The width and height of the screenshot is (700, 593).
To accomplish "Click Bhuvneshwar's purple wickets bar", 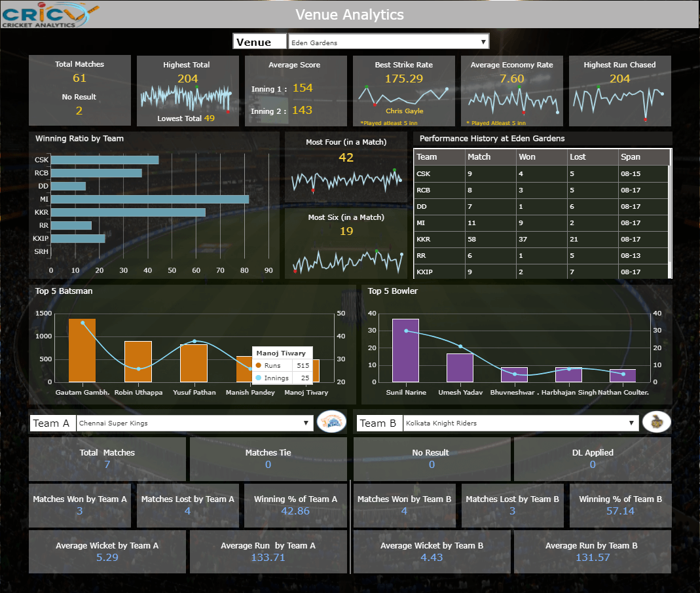I will (x=514, y=375).
